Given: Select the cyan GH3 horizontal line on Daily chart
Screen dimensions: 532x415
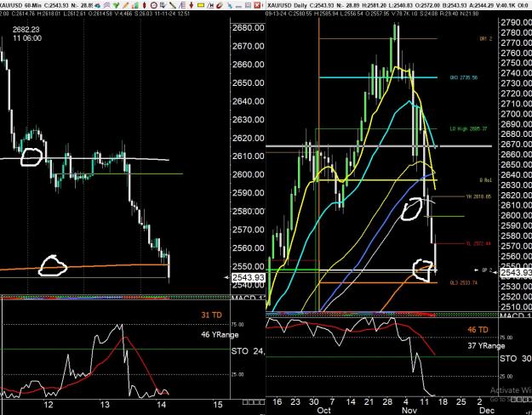Looking at the screenshot, I should 378,77.
